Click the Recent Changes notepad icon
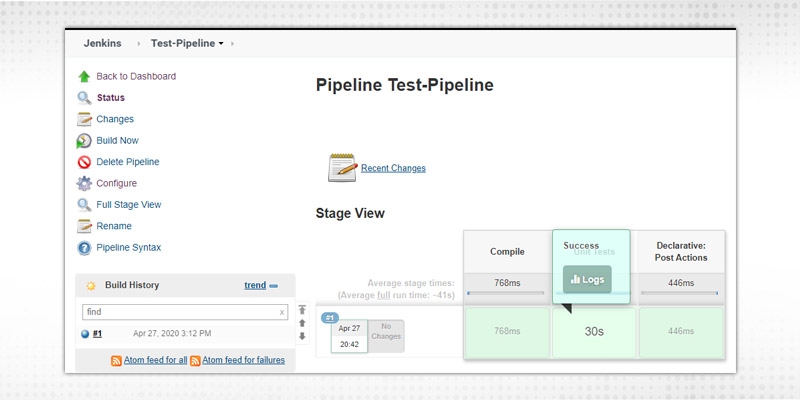The height and width of the screenshot is (400, 800). (x=342, y=168)
